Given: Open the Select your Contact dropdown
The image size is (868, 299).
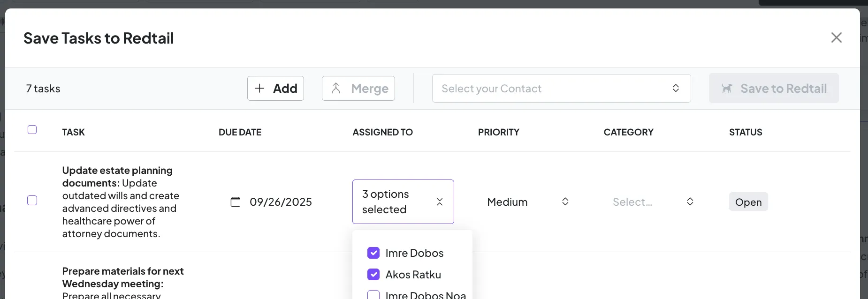Looking at the screenshot, I should click(540, 88).
